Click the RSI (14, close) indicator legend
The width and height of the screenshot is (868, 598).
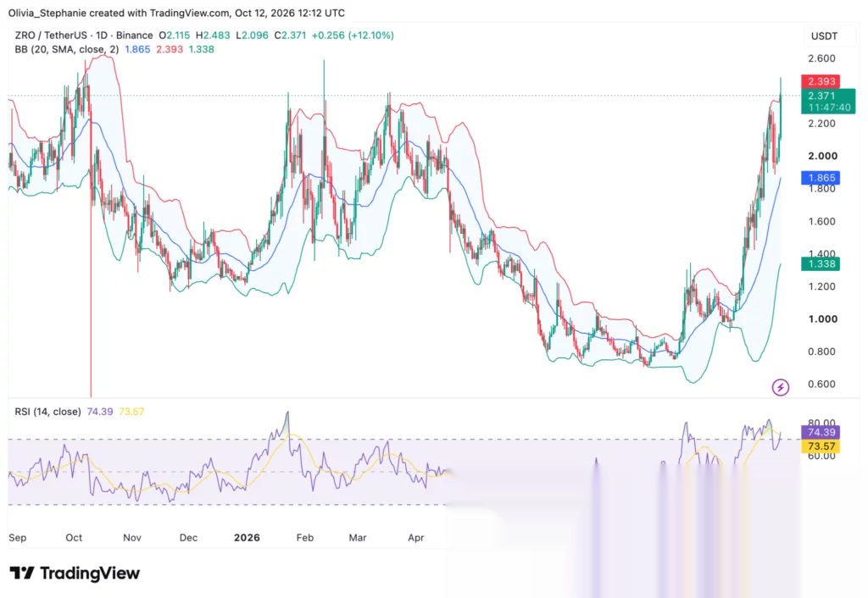[47, 412]
